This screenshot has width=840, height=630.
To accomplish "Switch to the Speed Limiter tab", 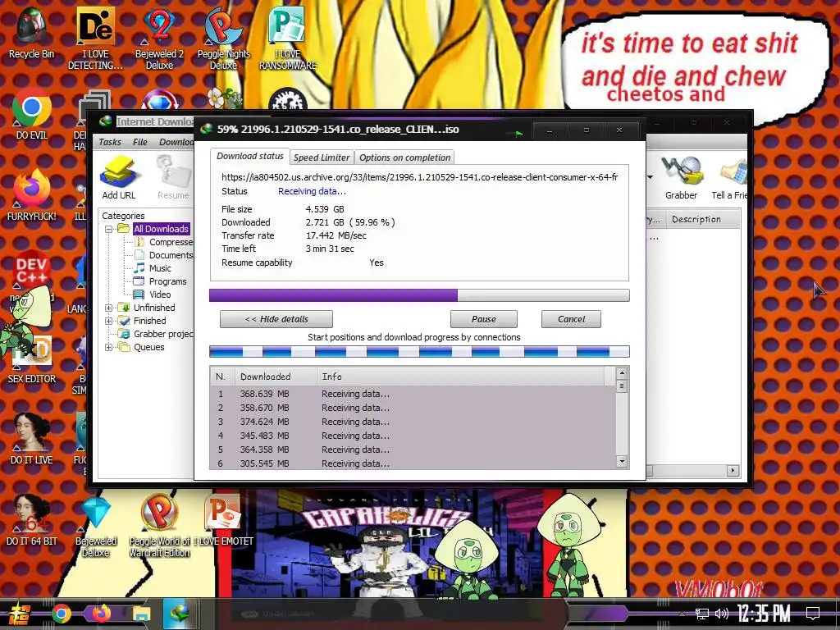I will [x=322, y=157].
